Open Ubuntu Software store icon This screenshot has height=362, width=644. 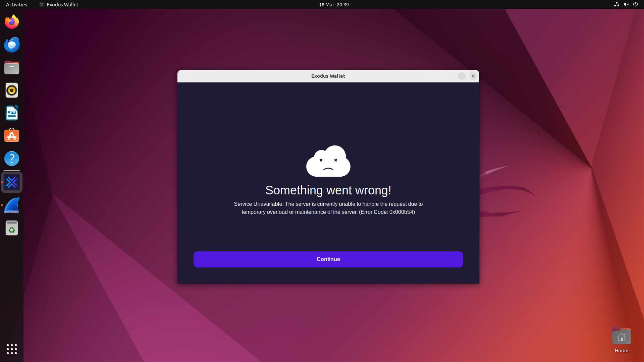click(12, 136)
